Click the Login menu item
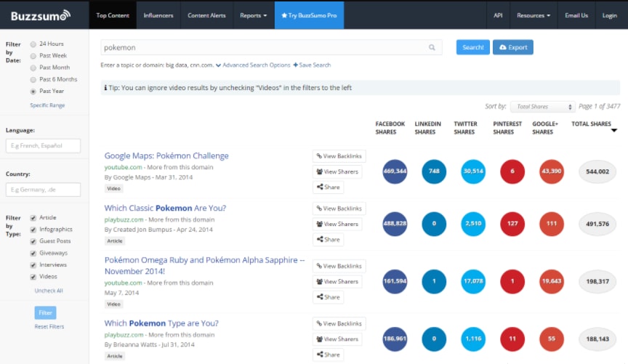628x364 pixels. coord(610,15)
